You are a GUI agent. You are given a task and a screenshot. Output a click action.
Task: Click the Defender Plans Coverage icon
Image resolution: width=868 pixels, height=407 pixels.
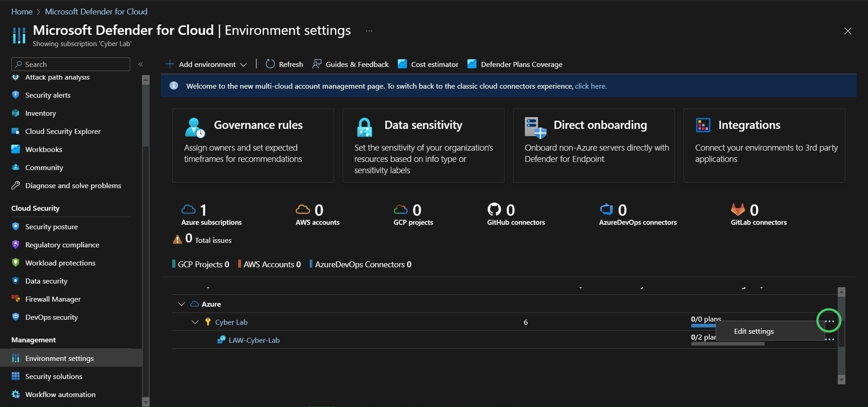[472, 64]
